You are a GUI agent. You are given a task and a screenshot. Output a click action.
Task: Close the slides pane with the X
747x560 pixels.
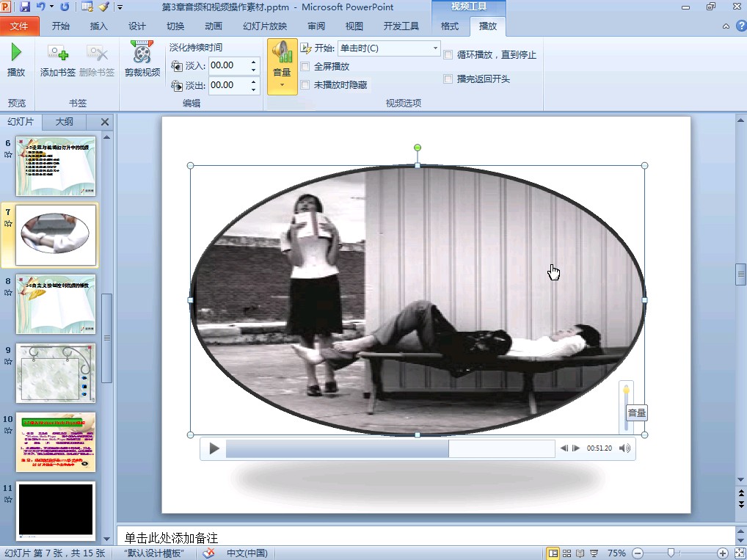(x=104, y=122)
